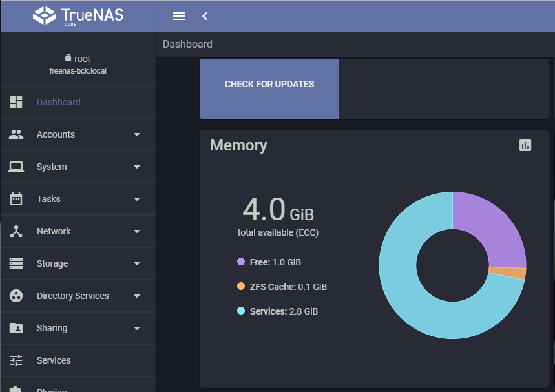
Task: Toggle the hamburger menu icon
Action: 179,16
